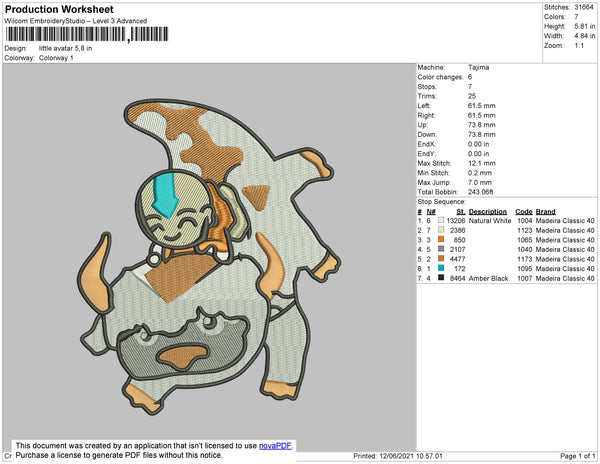Click the Natural White color swatch, code 1004
The image size is (600, 464).
(441, 220)
